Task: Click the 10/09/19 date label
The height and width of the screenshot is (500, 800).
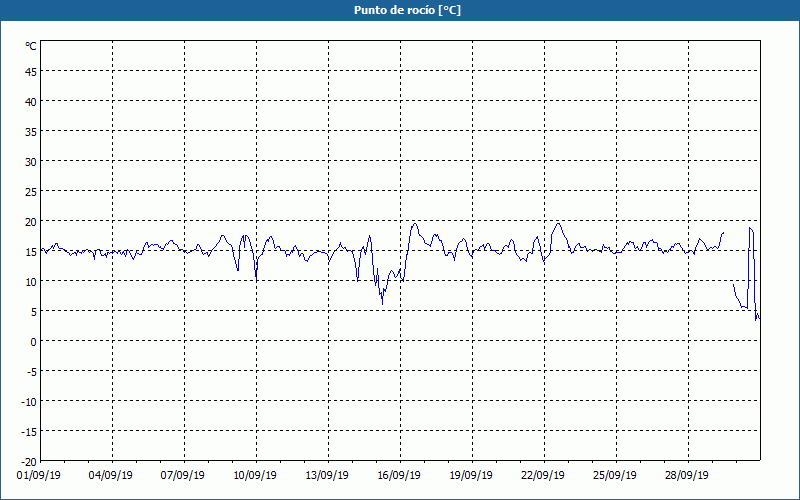Action: click(255, 475)
